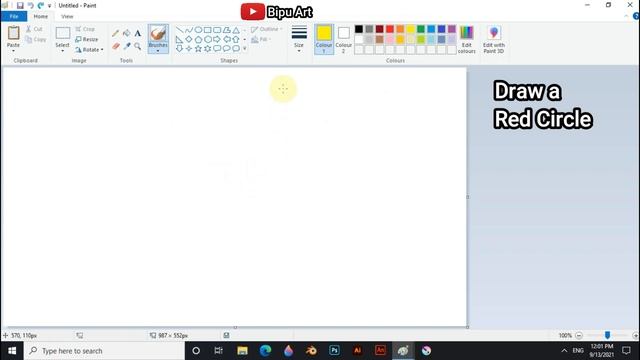Select the Eraser tool
The image size is (640, 360).
click(116, 46)
